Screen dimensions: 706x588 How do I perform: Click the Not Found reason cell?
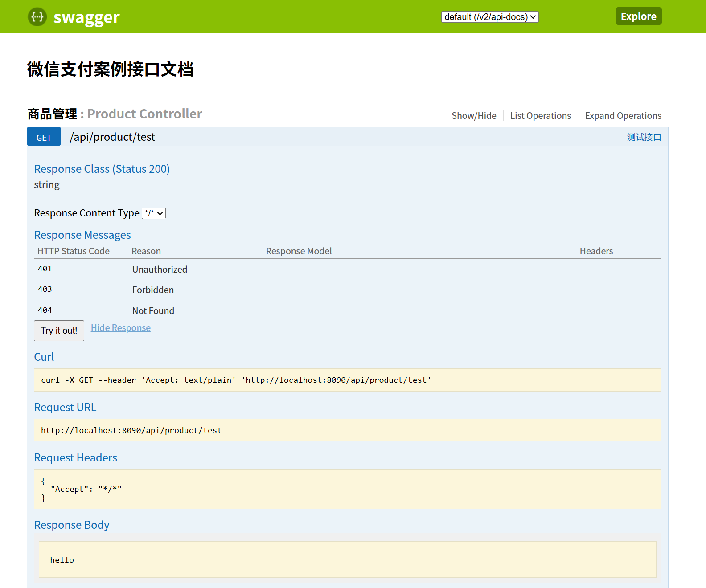153,311
